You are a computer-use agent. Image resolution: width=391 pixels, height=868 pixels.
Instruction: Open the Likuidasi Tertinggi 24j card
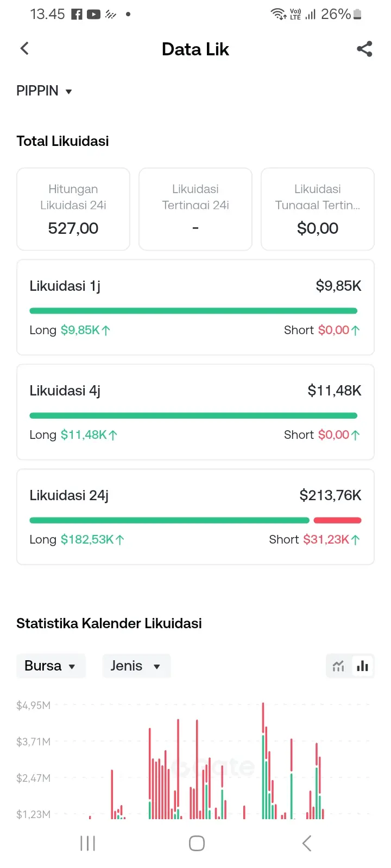[195, 209]
